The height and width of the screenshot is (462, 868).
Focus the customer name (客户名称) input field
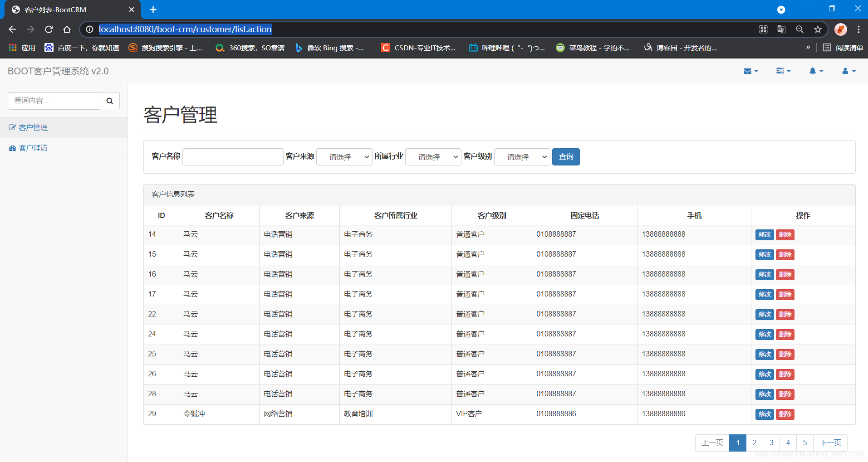pos(233,157)
